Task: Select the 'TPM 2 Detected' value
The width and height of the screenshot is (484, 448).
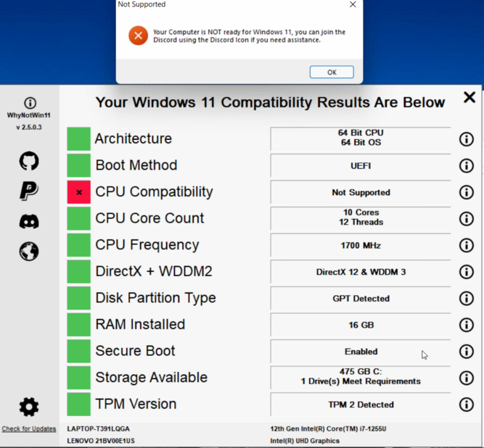Action: click(x=361, y=405)
